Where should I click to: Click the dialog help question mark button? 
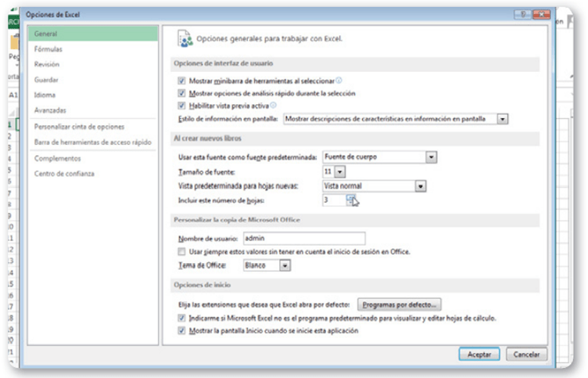(523, 14)
